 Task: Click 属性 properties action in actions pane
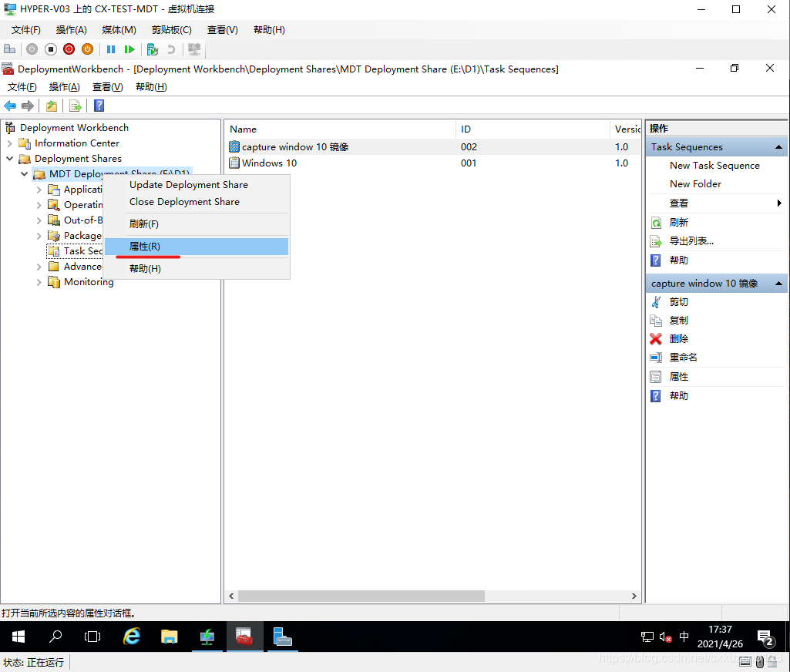(x=679, y=377)
